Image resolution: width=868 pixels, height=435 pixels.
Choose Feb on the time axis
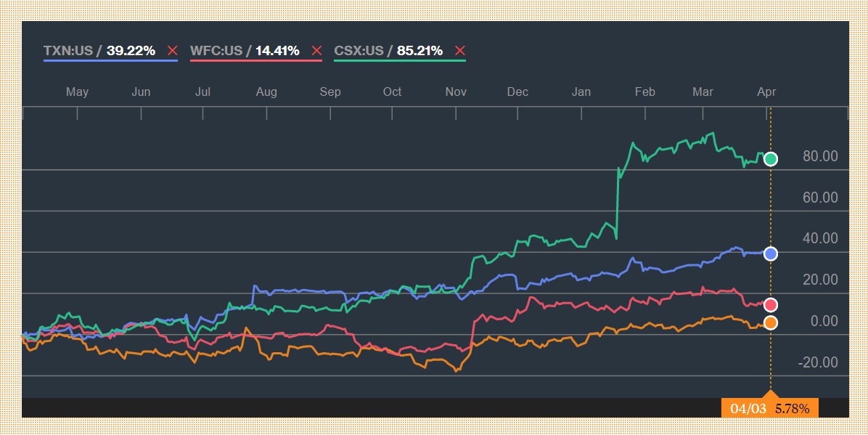pos(644,92)
